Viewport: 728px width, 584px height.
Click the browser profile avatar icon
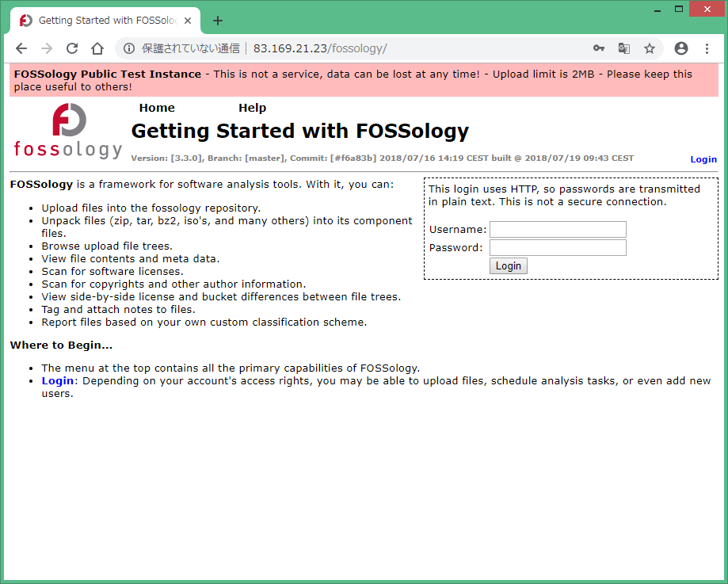point(680,48)
